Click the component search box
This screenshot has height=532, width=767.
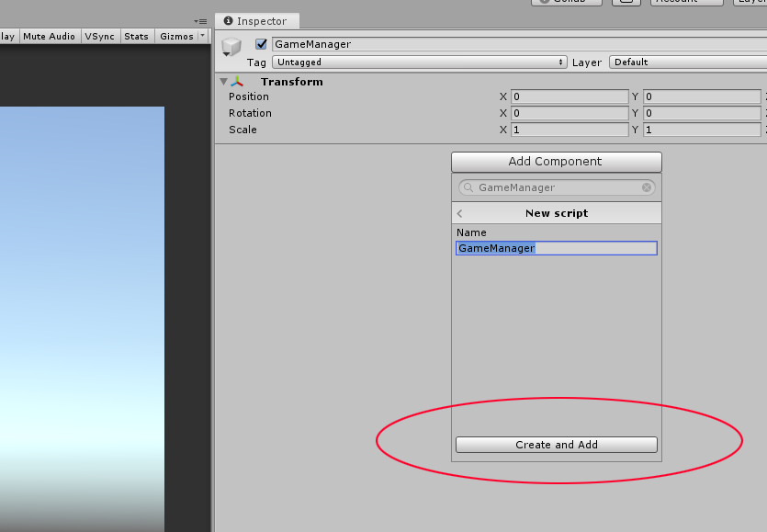556,187
